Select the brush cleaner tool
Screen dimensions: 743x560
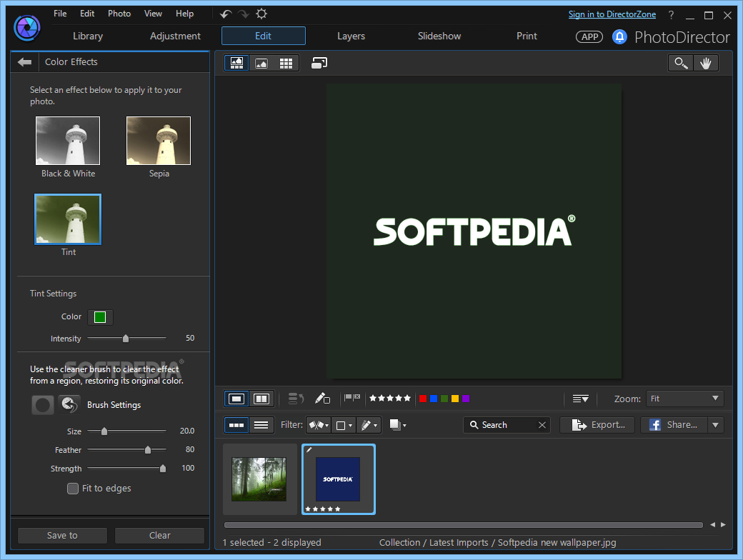[x=43, y=405]
